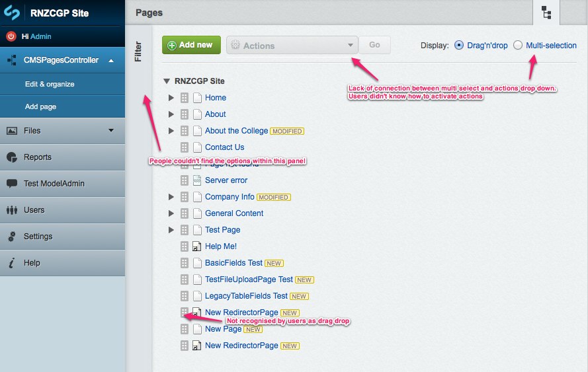
Task: Open Edit & organize submenu item
Action: coord(50,84)
